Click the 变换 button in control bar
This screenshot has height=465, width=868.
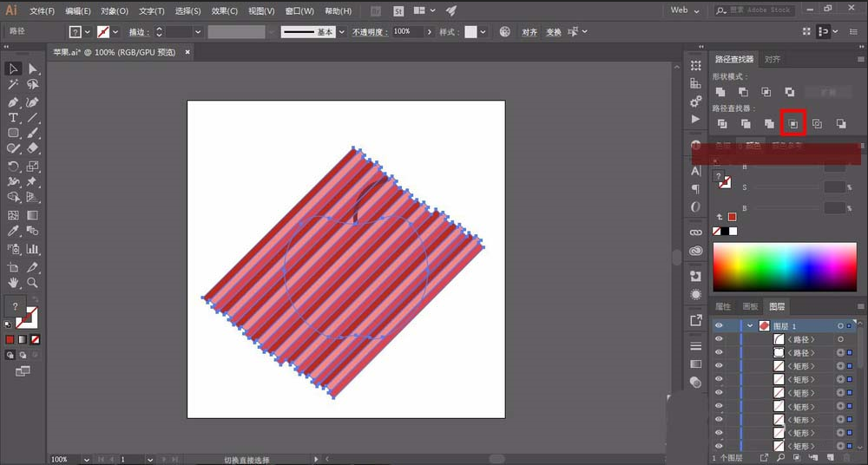tap(554, 32)
